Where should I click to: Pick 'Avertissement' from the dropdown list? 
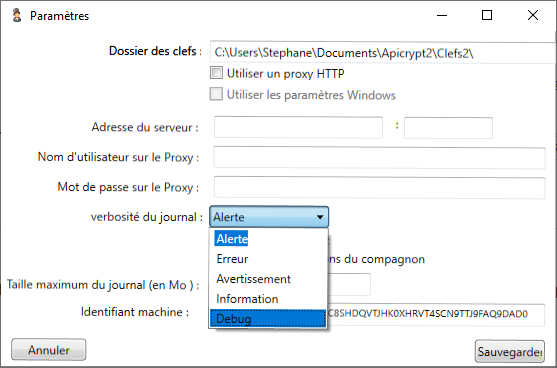pos(268,279)
